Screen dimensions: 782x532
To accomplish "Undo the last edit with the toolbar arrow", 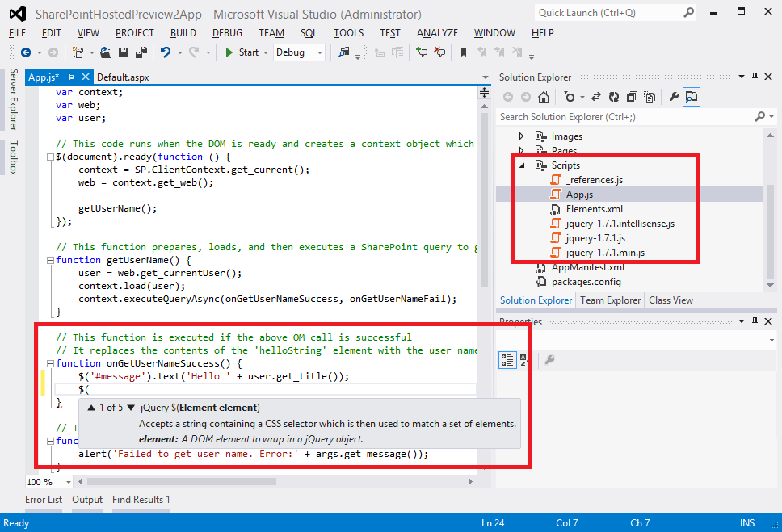I will (166, 52).
